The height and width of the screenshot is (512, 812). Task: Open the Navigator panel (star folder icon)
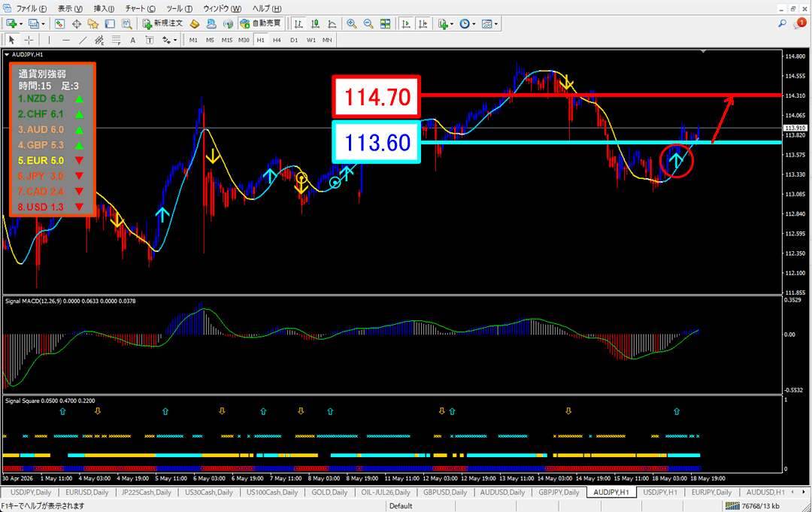point(93,24)
